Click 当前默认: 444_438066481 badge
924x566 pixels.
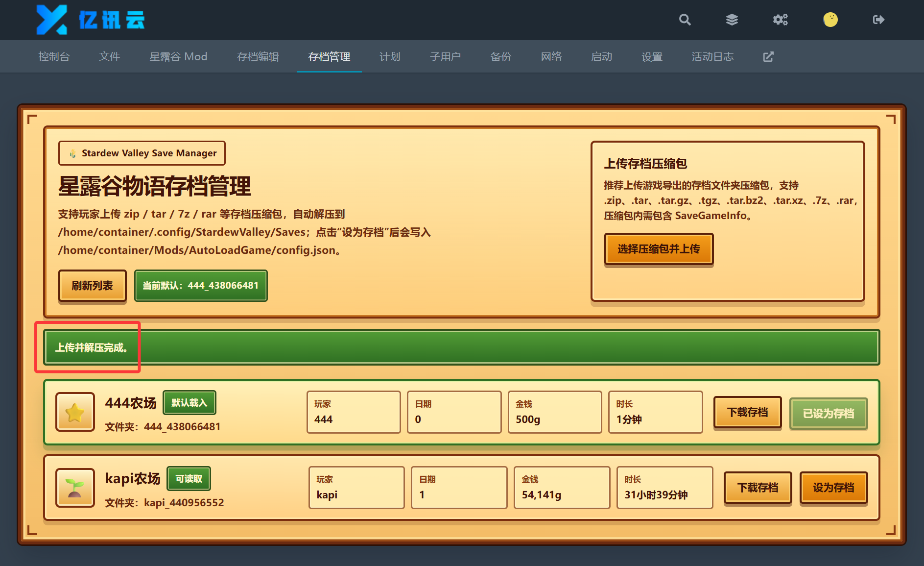pos(201,286)
